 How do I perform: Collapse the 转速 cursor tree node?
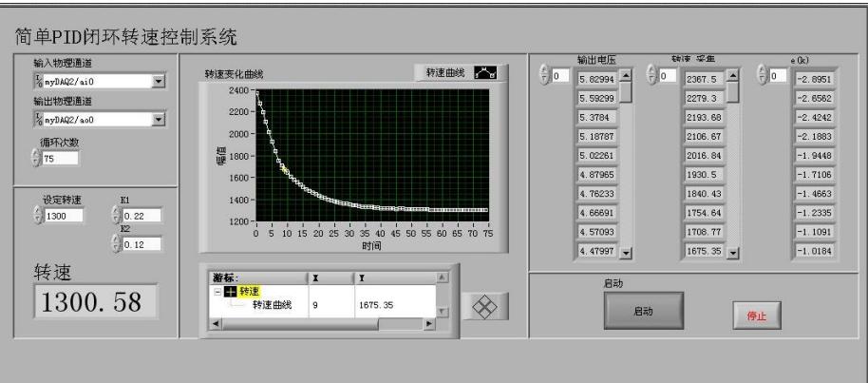click(217, 290)
